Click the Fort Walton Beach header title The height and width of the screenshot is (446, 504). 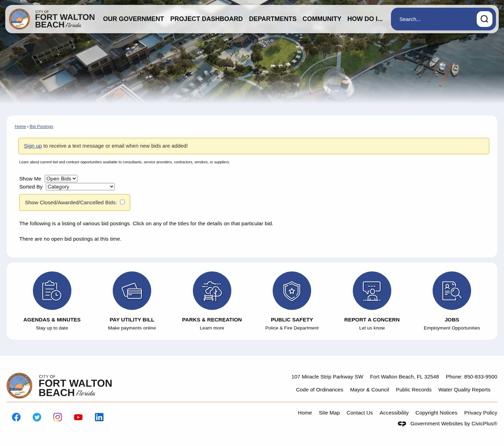(65, 20)
